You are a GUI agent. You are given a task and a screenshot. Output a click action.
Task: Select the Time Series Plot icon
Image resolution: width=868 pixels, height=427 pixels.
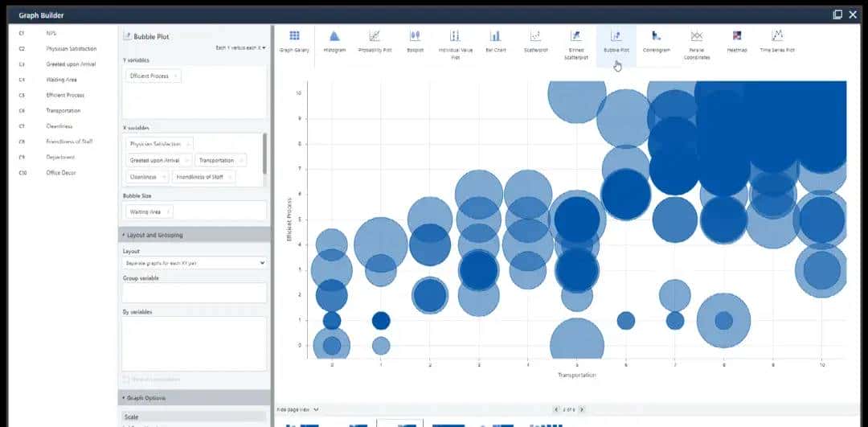tap(777, 40)
